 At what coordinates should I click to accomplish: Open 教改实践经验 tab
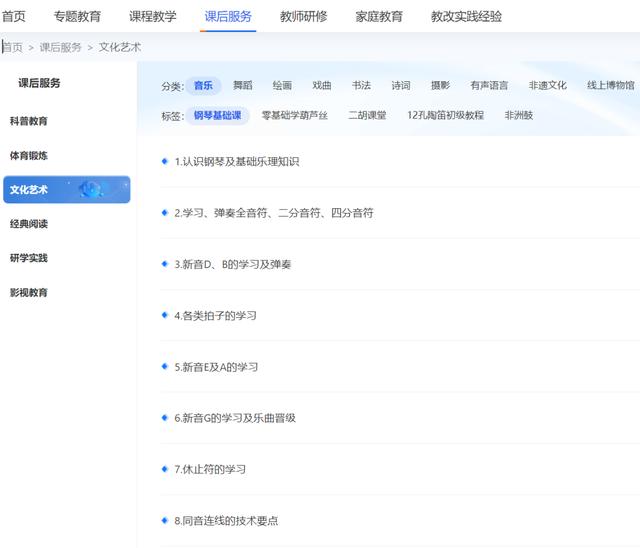coord(466,17)
